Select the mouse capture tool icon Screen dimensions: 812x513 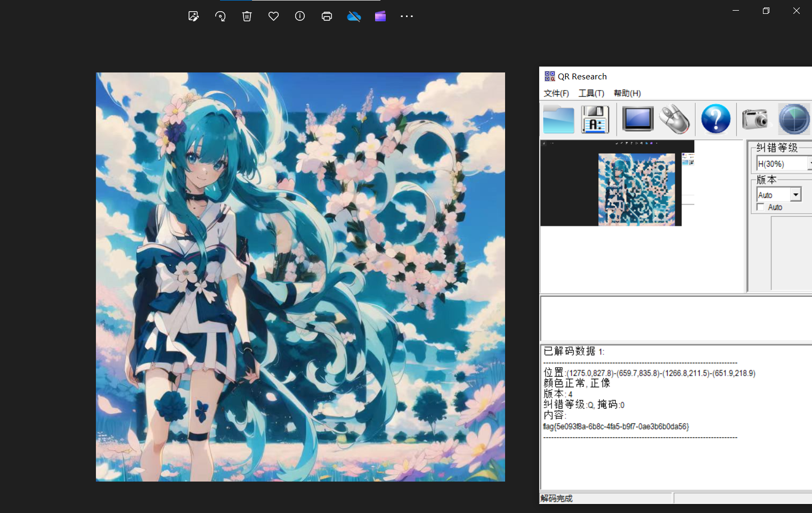pos(674,119)
